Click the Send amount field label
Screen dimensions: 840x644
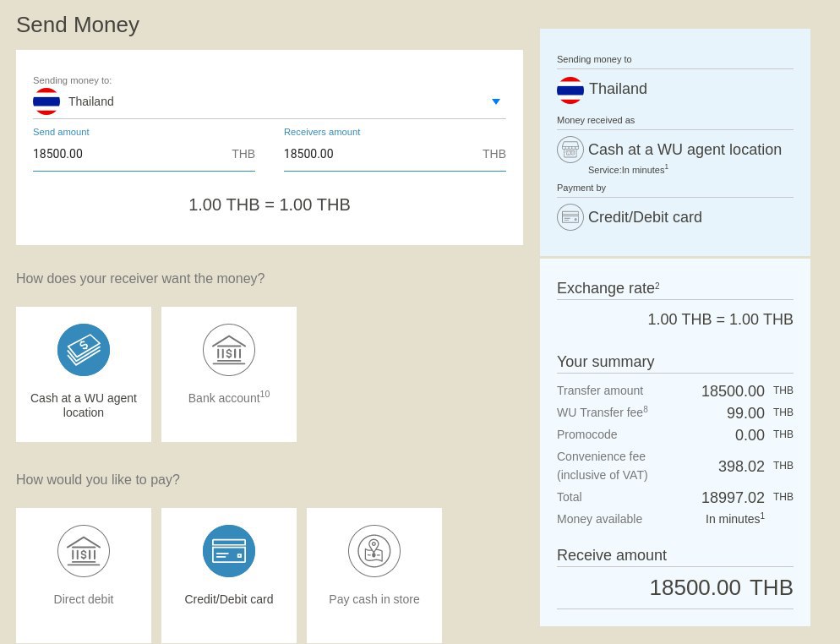click(x=61, y=132)
